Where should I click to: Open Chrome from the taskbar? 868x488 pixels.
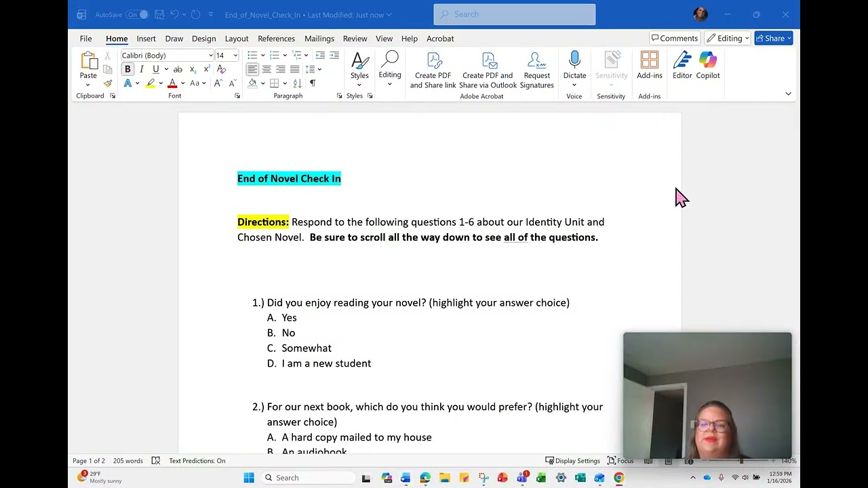(619, 478)
